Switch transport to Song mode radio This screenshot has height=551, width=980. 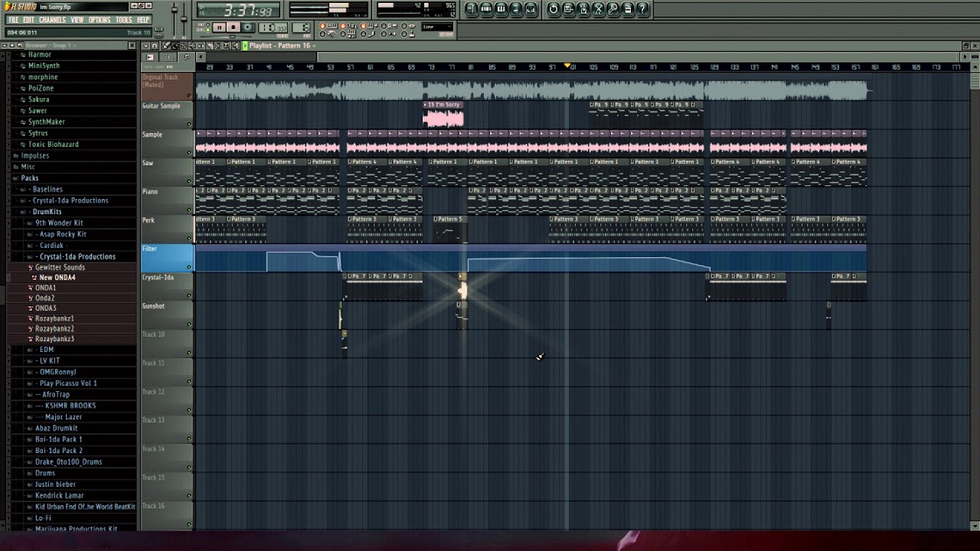tap(207, 30)
